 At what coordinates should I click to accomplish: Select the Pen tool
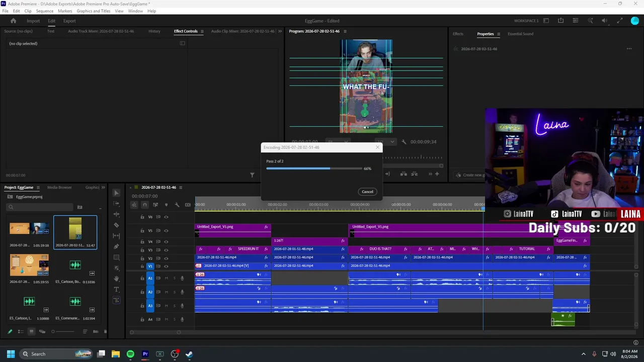(117, 246)
